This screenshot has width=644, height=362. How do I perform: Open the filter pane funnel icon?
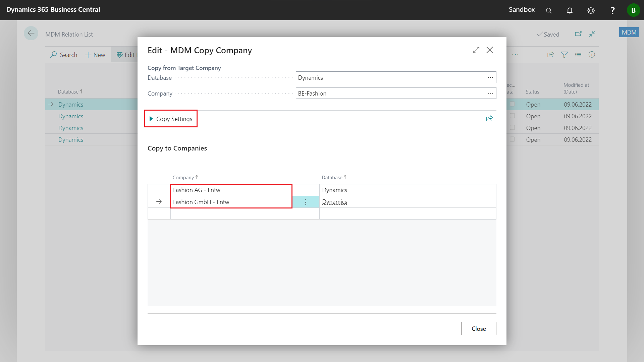[x=565, y=55]
